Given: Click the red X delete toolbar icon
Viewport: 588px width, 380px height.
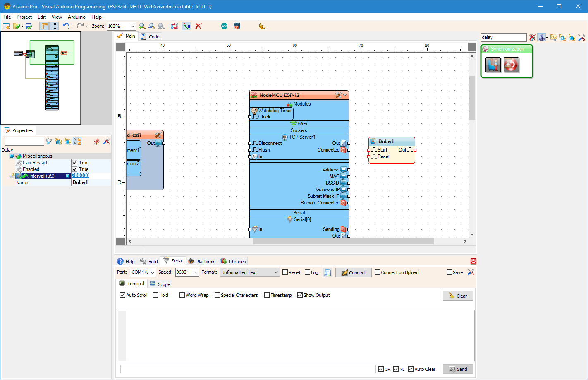Looking at the screenshot, I should click(x=198, y=26).
